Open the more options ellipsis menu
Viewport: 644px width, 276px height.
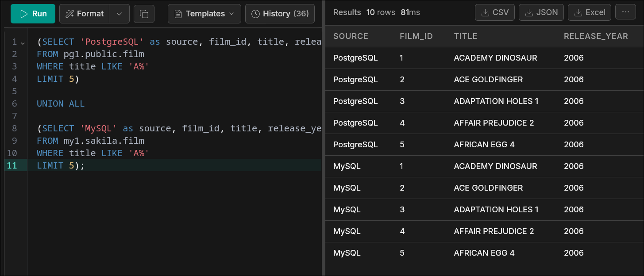pos(625,12)
